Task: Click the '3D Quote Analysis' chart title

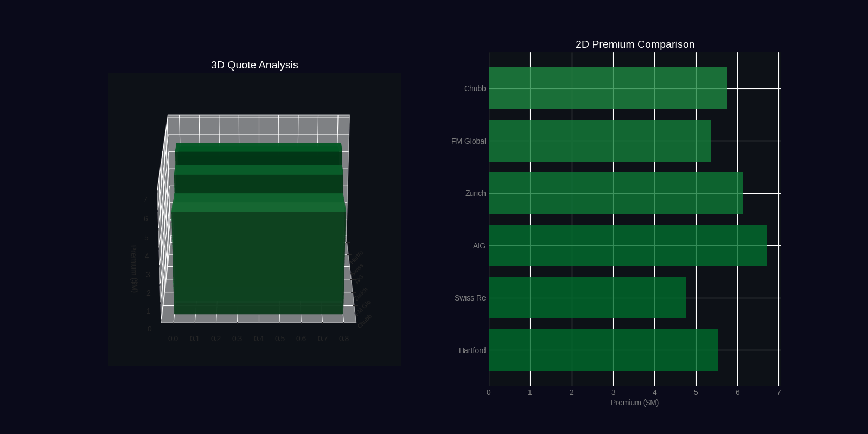Action: (254, 65)
